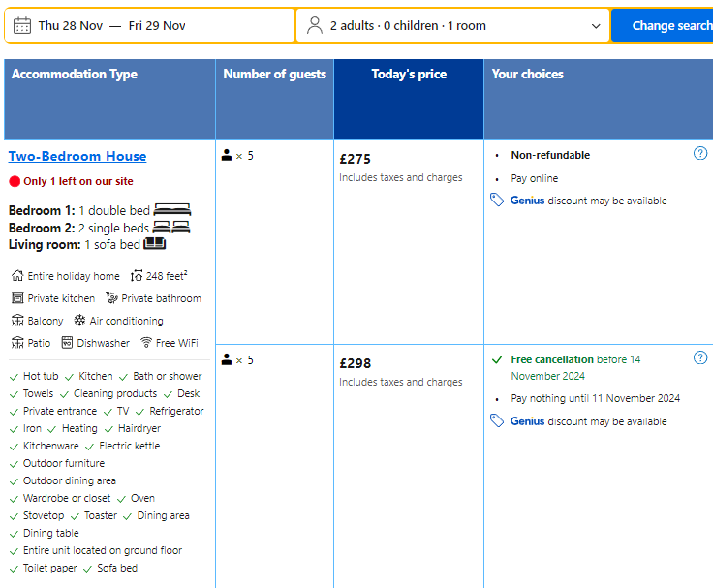The width and height of the screenshot is (713, 588).
Task: Click Includes taxes and charges under £275
Action: click(401, 177)
